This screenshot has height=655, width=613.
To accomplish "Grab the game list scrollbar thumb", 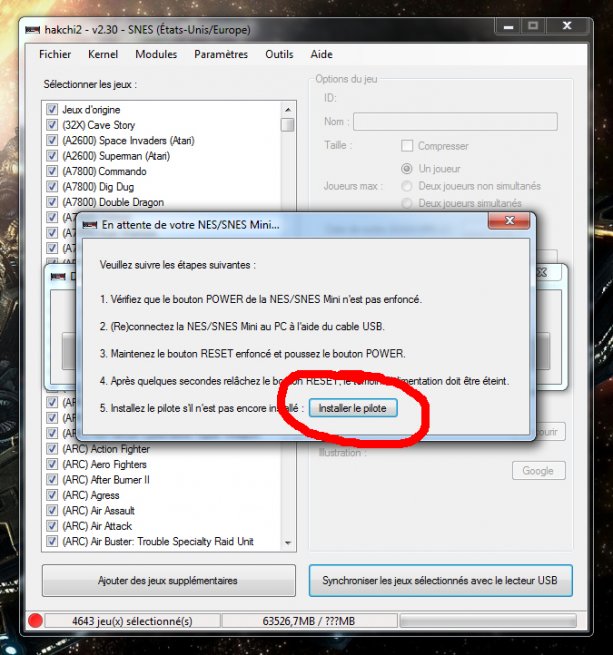I will (287, 125).
